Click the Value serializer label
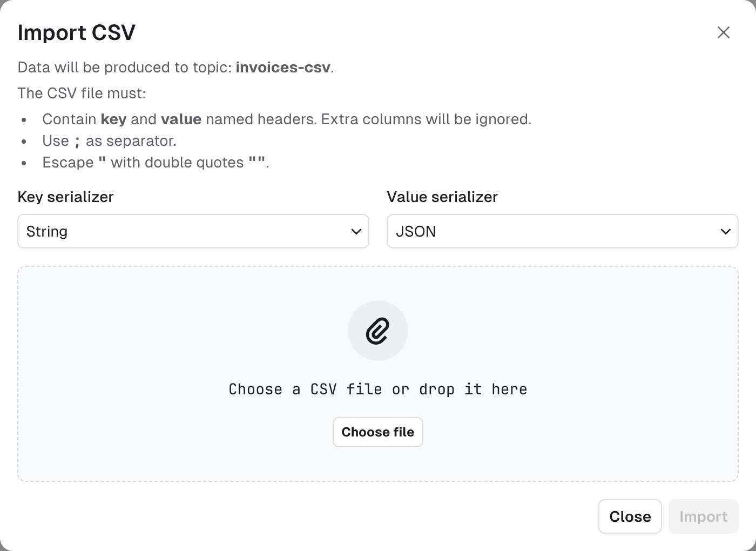This screenshot has height=551, width=756. 442,197
